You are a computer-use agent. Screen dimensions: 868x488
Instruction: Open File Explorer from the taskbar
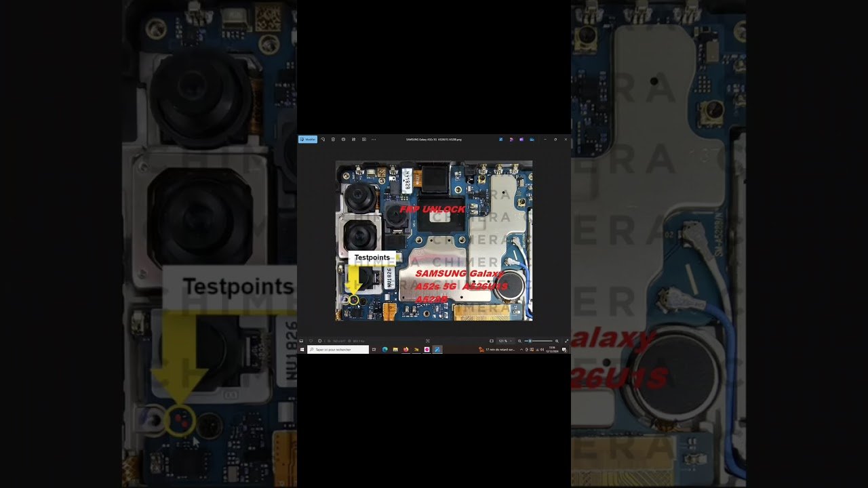point(395,350)
